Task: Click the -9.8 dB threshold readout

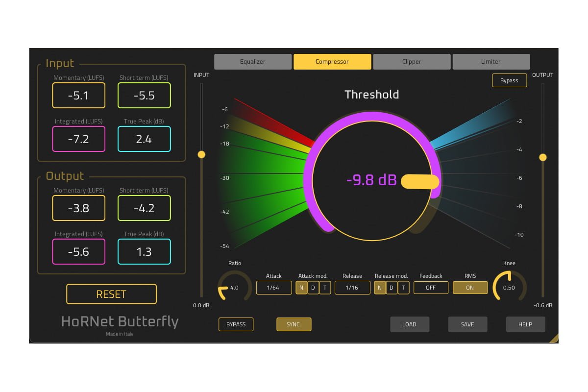Action: tap(371, 180)
